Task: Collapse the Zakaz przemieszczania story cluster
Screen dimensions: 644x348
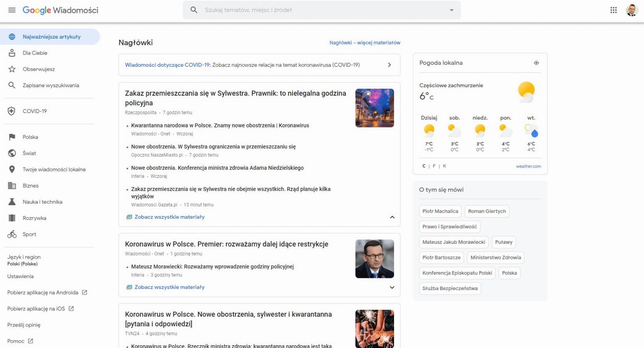Action: pyautogui.click(x=392, y=217)
